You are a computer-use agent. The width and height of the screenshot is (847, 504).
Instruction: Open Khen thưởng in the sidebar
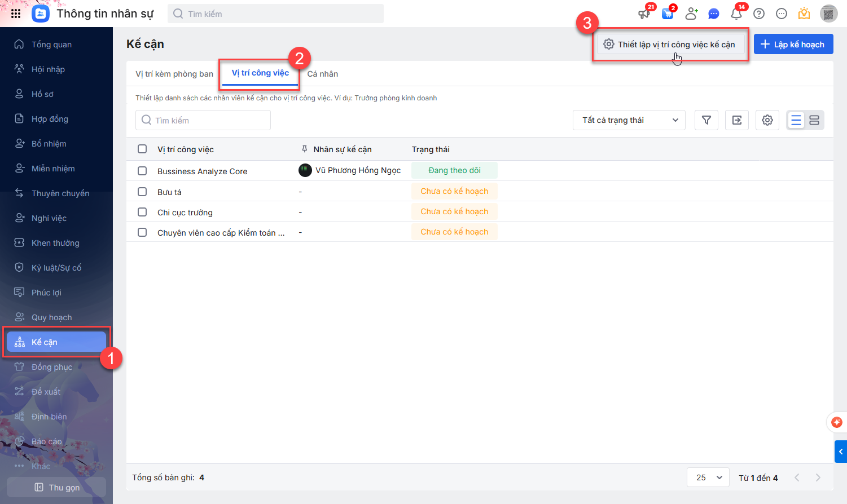click(x=56, y=243)
